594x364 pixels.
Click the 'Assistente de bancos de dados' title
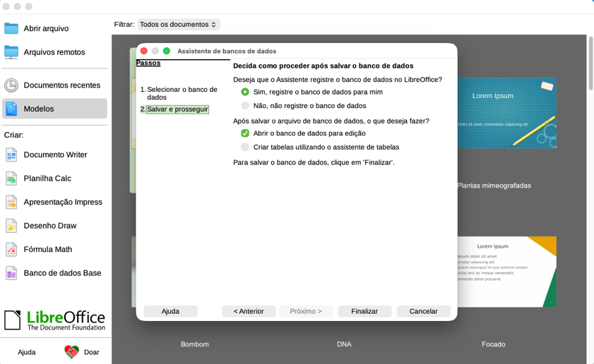pyautogui.click(x=227, y=51)
